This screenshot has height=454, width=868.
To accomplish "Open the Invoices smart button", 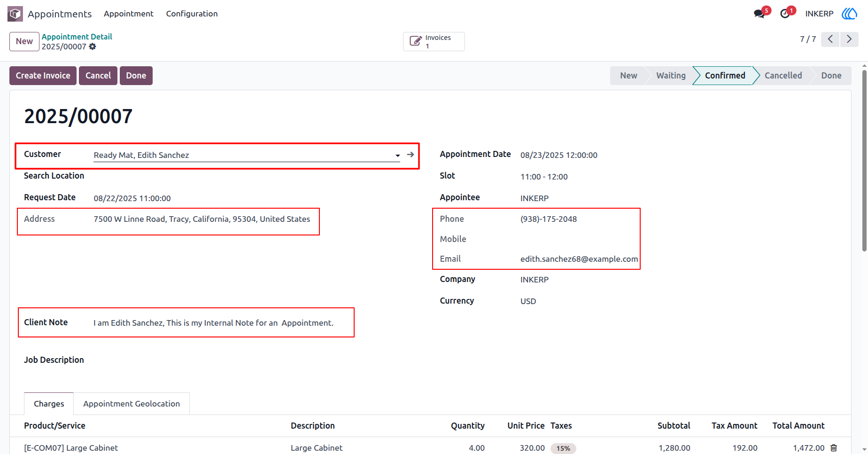I will pos(434,41).
